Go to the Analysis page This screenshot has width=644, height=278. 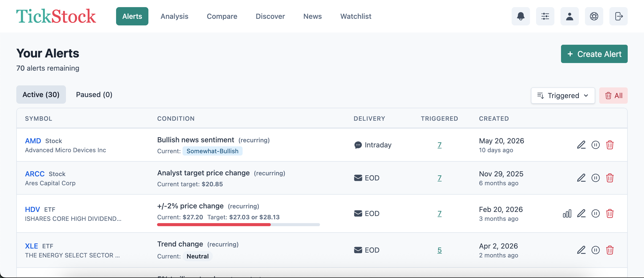coord(174,16)
